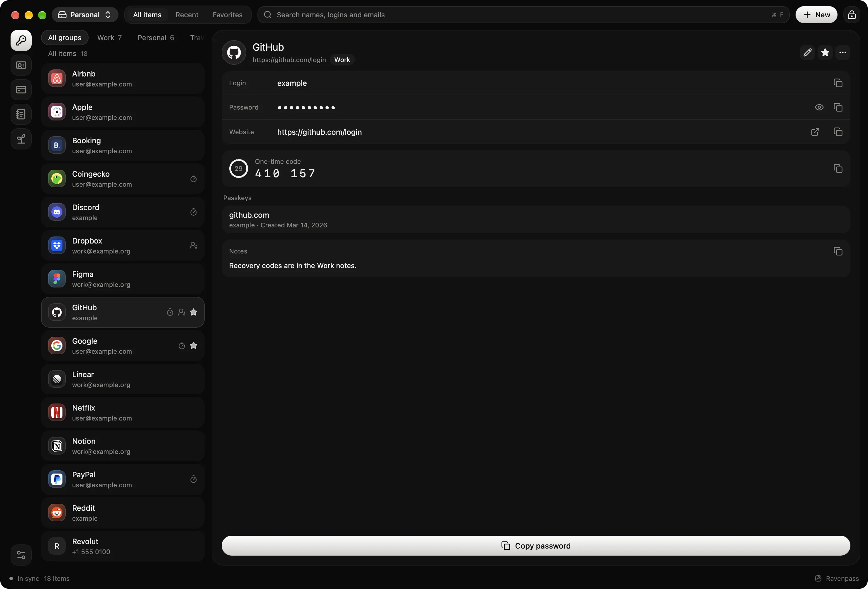The height and width of the screenshot is (589, 868).
Task: Toggle star on Google list row
Action: pyautogui.click(x=194, y=346)
